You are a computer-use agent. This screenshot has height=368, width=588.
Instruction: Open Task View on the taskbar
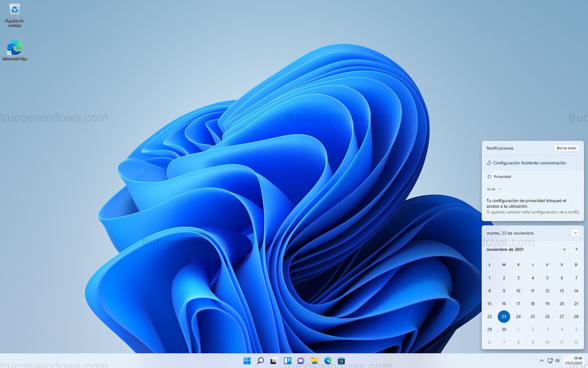[274, 361]
